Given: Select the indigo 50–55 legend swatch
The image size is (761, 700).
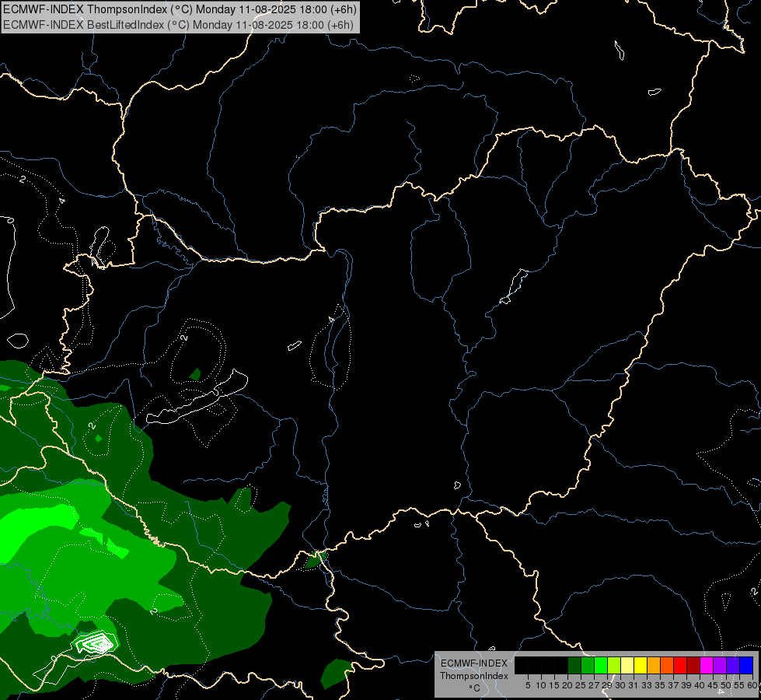Looking at the screenshot, I should pos(733,665).
